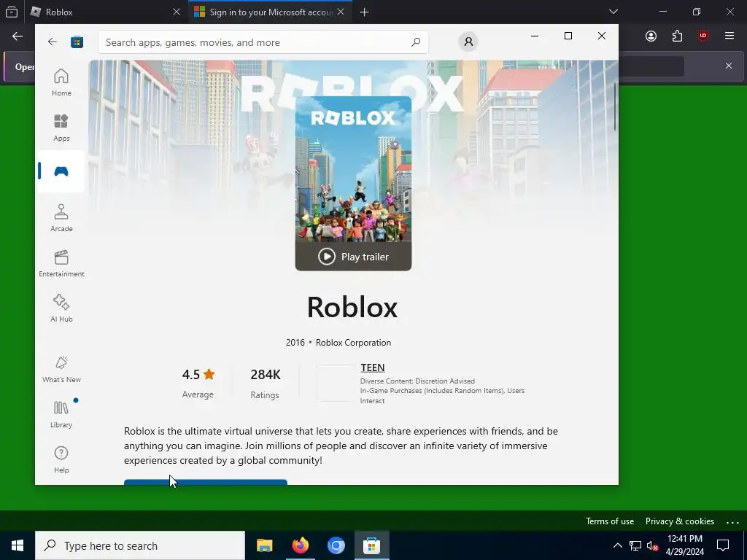
Task: Open Chromium browser icon in the taskbar
Action: coord(336,545)
